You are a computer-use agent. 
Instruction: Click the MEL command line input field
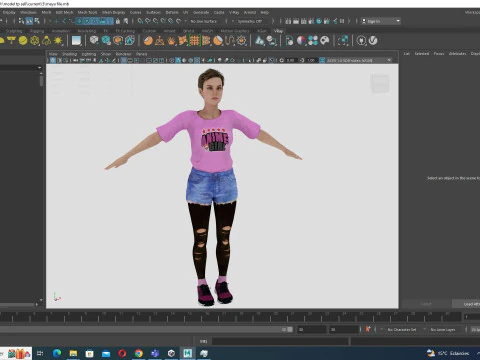tap(280, 341)
